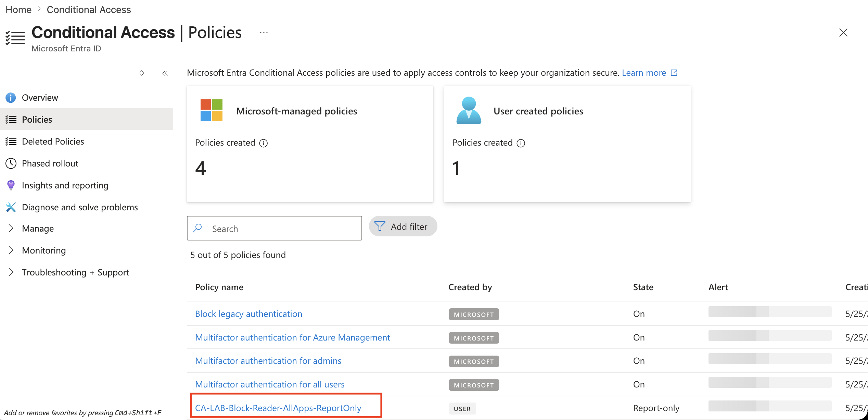Open the Learn more link
Image resolution: width=868 pixels, height=420 pixels.
coord(644,73)
